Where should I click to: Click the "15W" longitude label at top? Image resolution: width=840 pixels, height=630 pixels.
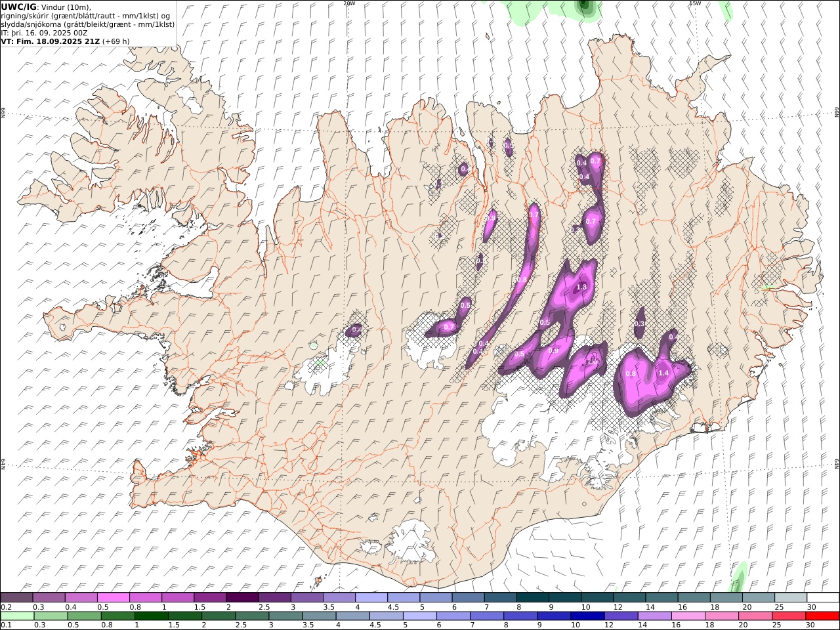point(695,3)
